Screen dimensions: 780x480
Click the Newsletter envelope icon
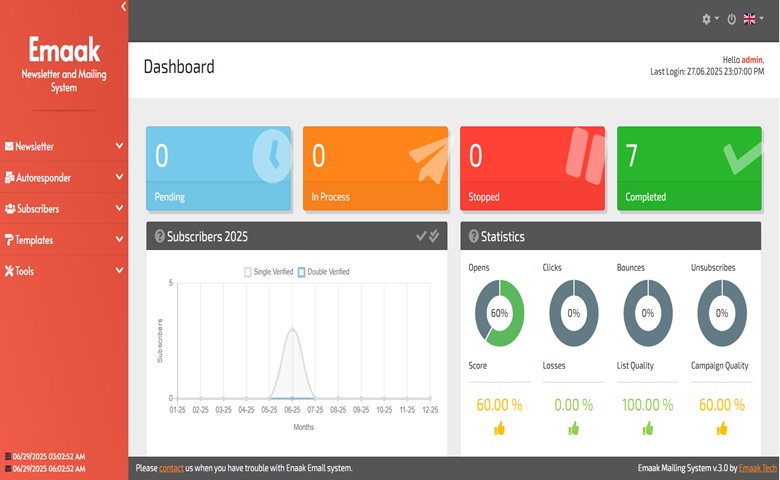point(9,146)
